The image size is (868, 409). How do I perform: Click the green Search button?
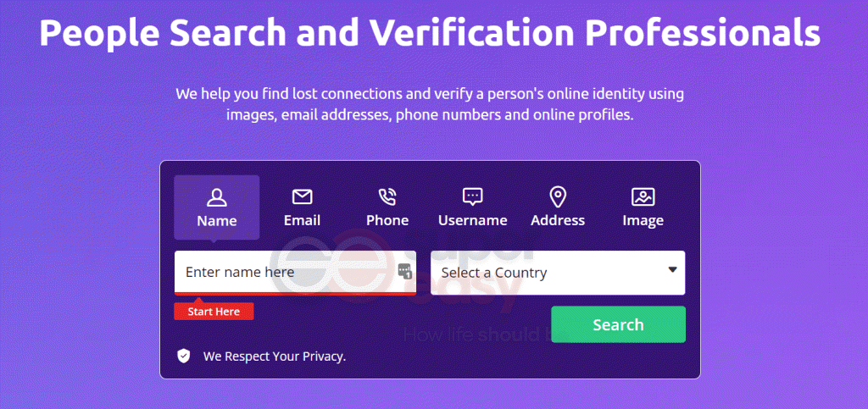618,324
